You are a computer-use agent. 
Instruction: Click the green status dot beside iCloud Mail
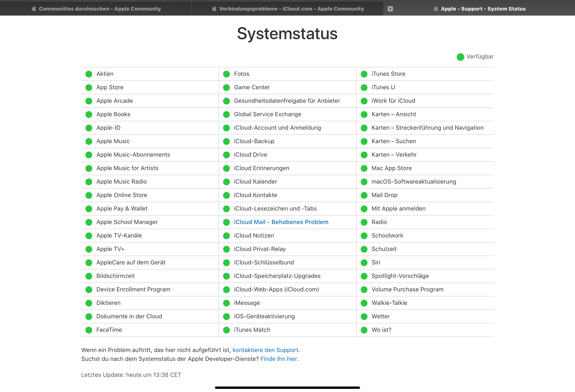[x=226, y=222]
